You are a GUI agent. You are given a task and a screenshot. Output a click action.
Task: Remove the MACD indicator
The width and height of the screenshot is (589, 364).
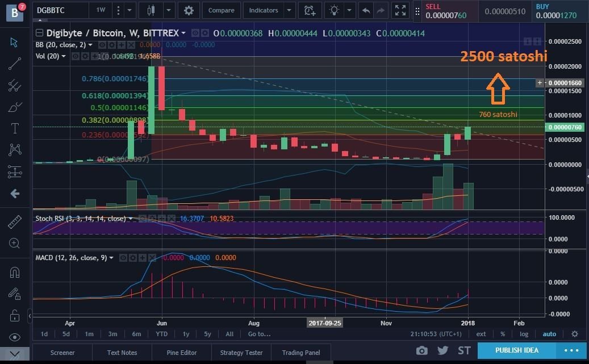tap(152, 258)
